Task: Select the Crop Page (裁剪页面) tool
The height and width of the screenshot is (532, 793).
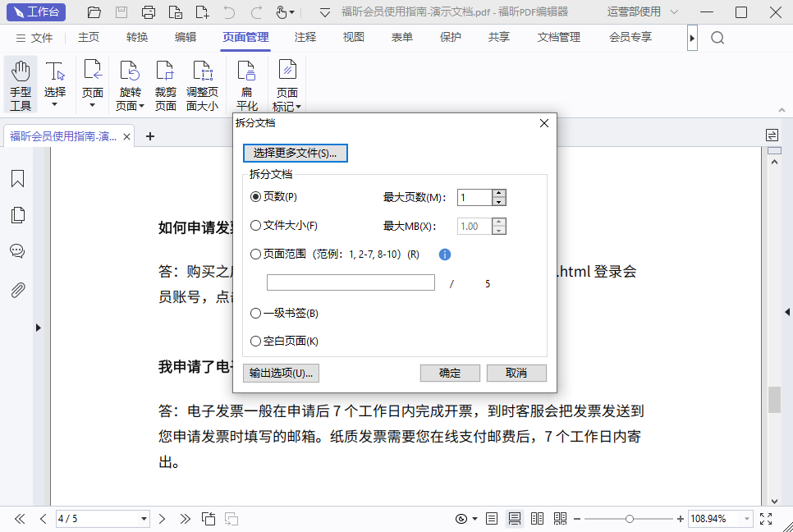Action: tap(166, 85)
